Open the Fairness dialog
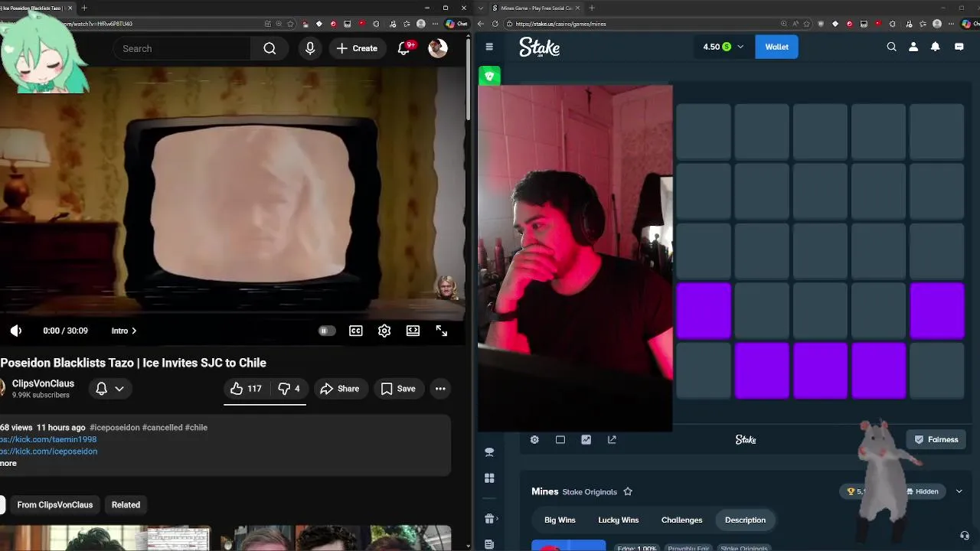Screen dimensions: 980x551 point(936,439)
